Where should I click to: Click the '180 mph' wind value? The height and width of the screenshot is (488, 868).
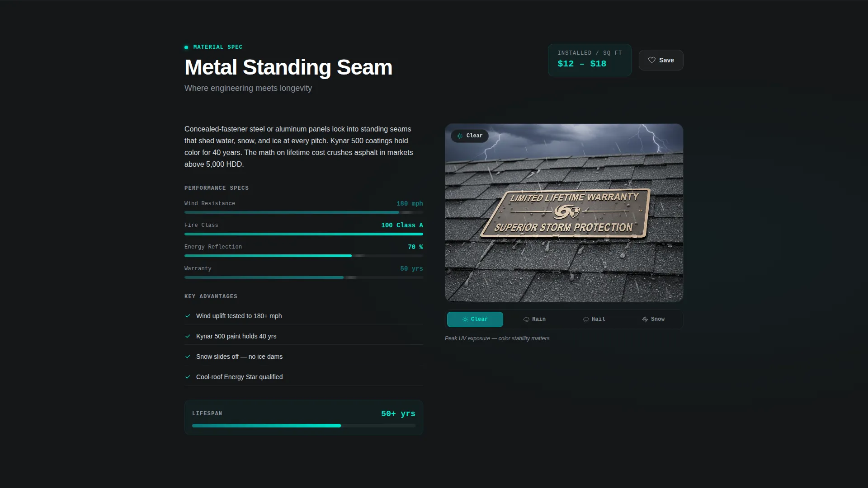click(x=410, y=204)
